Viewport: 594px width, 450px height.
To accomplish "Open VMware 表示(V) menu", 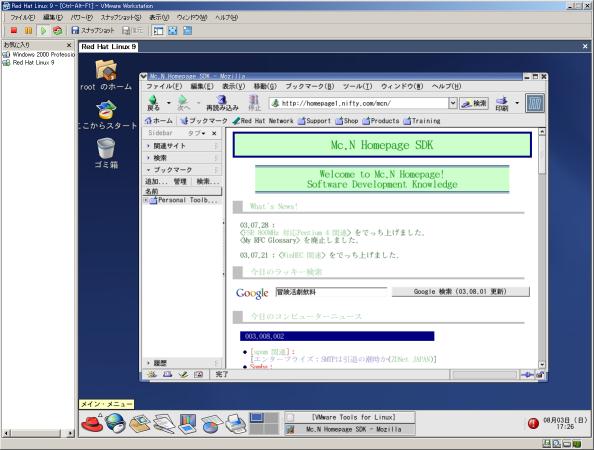I will [159, 17].
